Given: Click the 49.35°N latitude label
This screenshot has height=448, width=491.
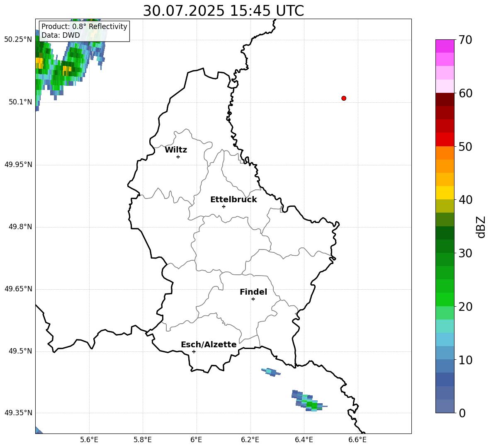Looking at the screenshot, I should coord(18,413).
